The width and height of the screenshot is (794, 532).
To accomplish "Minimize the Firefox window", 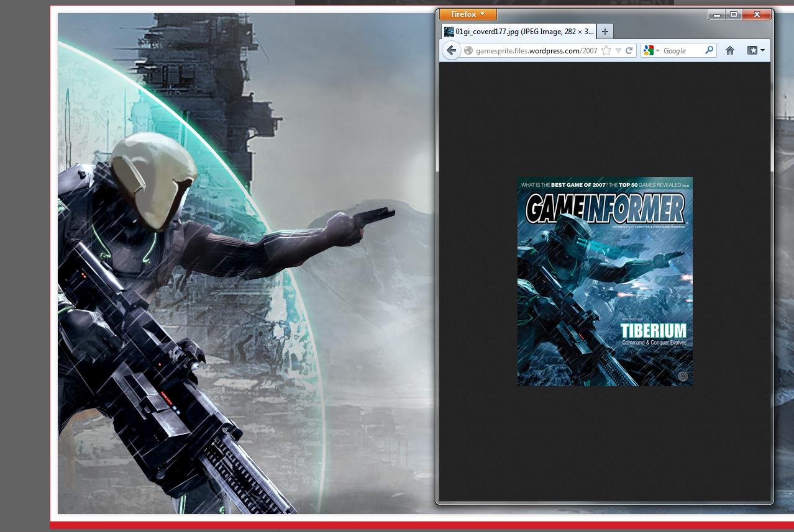I will pyautogui.click(x=716, y=15).
